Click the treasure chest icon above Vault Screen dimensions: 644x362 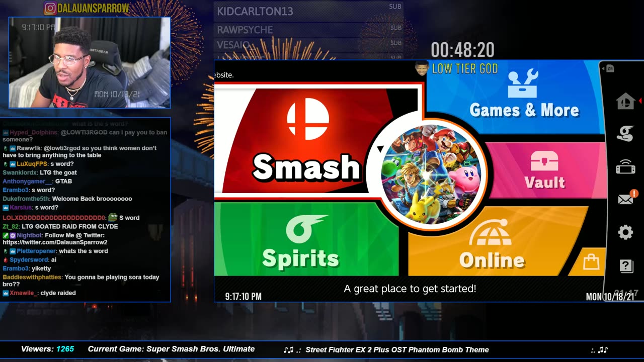pyautogui.click(x=544, y=161)
